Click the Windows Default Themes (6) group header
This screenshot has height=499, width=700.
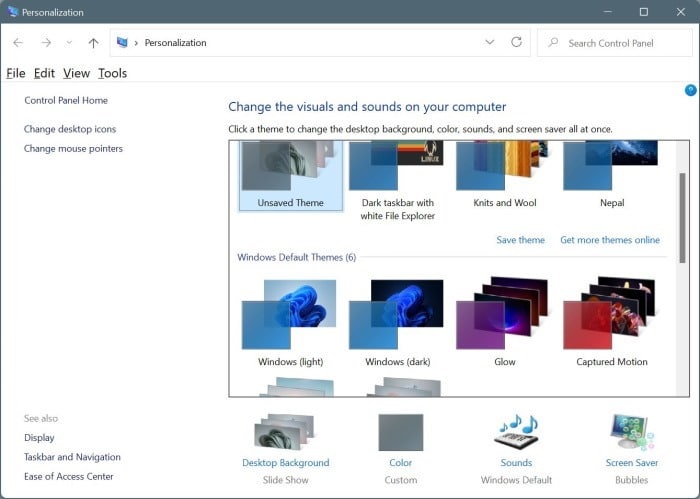(x=296, y=258)
